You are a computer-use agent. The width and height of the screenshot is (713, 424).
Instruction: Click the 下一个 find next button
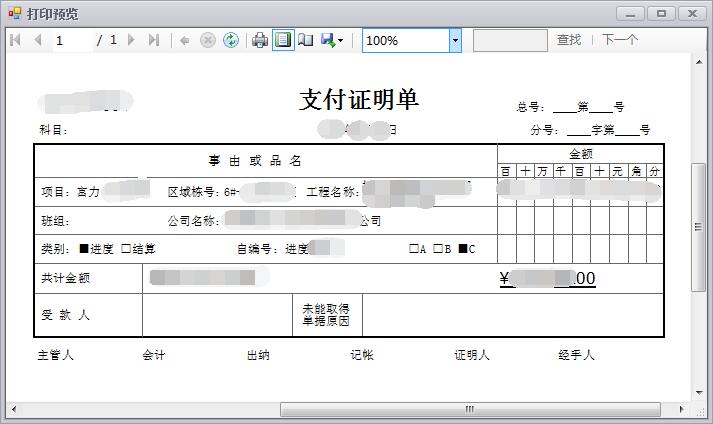[x=620, y=40]
